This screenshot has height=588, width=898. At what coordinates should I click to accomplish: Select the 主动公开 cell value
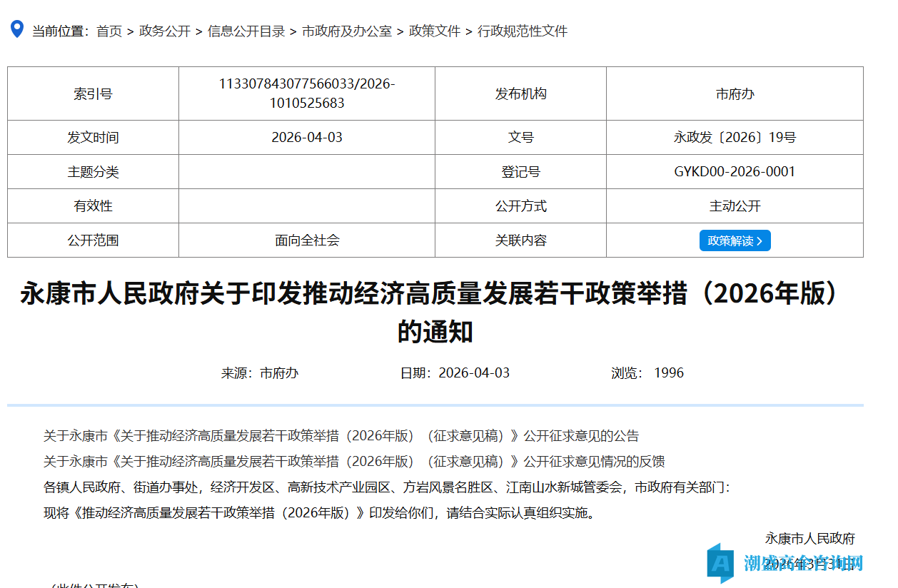click(735, 206)
